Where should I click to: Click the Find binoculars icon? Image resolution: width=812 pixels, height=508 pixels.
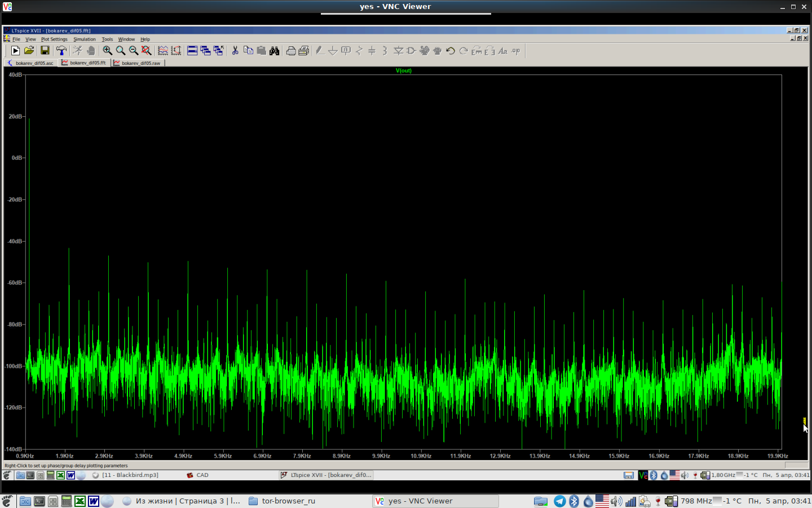pos(275,51)
